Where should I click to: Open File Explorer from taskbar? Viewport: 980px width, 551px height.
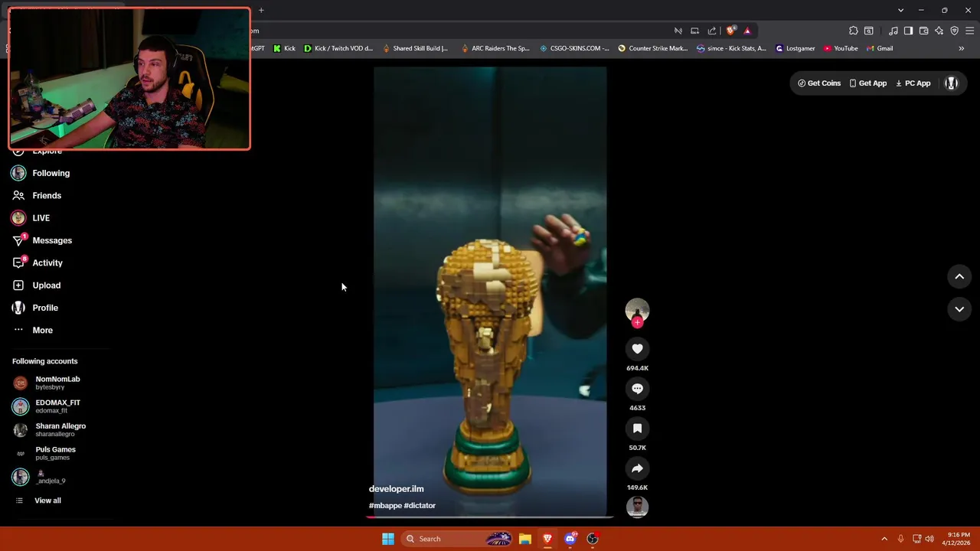click(524, 539)
